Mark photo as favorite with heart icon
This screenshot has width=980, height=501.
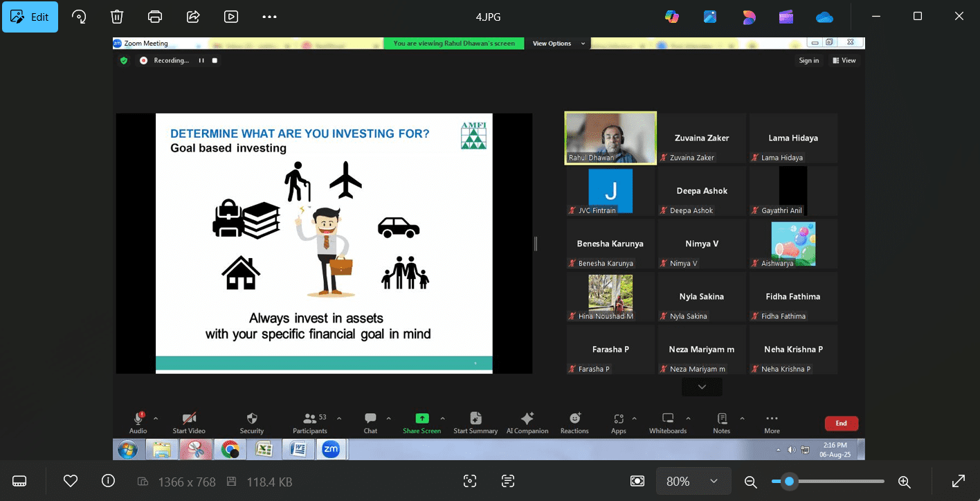coord(70,481)
